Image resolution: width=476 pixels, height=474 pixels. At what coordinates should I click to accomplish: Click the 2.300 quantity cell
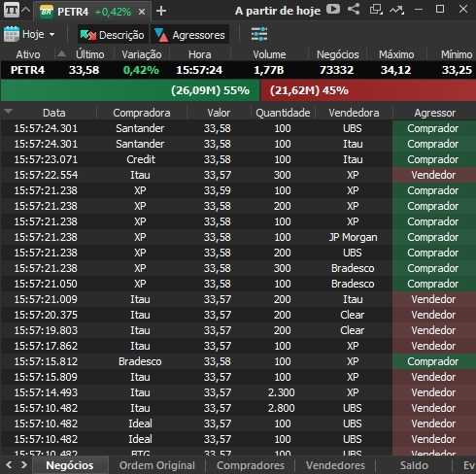(x=281, y=392)
